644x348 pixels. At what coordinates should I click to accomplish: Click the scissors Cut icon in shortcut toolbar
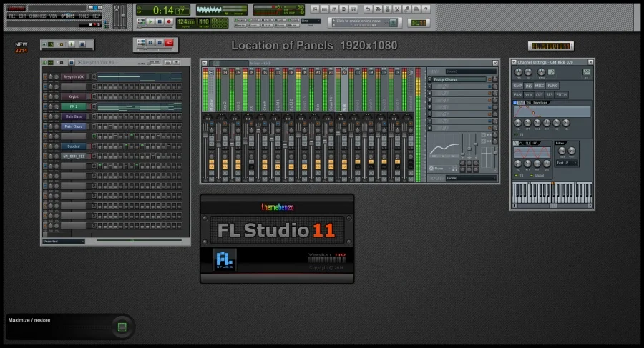point(396,9)
